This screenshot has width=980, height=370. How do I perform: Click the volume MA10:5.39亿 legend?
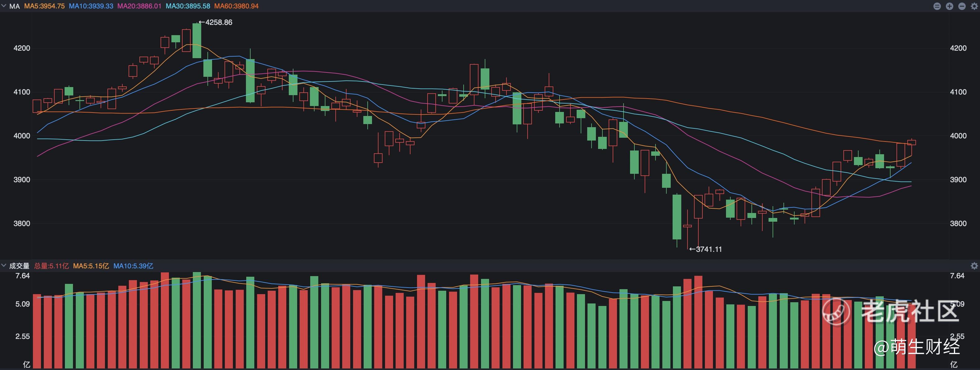click(133, 266)
